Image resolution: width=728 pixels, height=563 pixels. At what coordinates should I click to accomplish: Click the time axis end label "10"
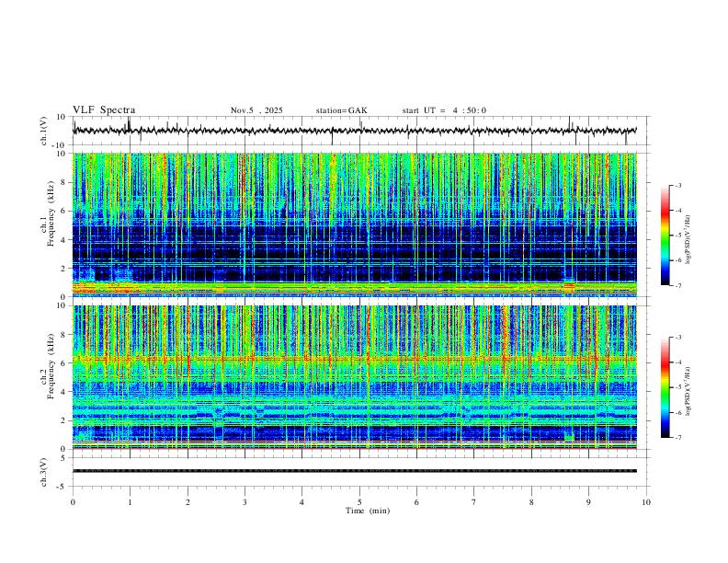point(646,502)
